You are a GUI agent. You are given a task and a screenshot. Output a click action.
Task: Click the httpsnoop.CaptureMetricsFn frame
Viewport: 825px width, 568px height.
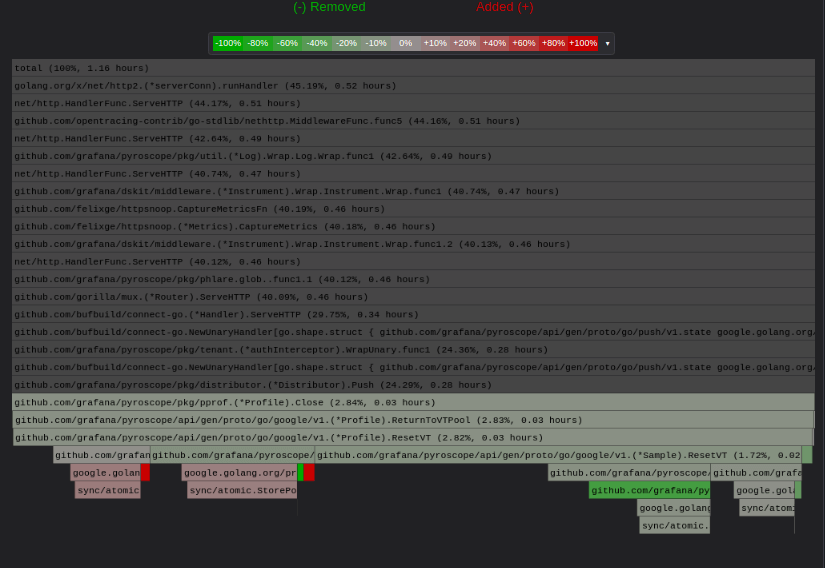[413, 209]
